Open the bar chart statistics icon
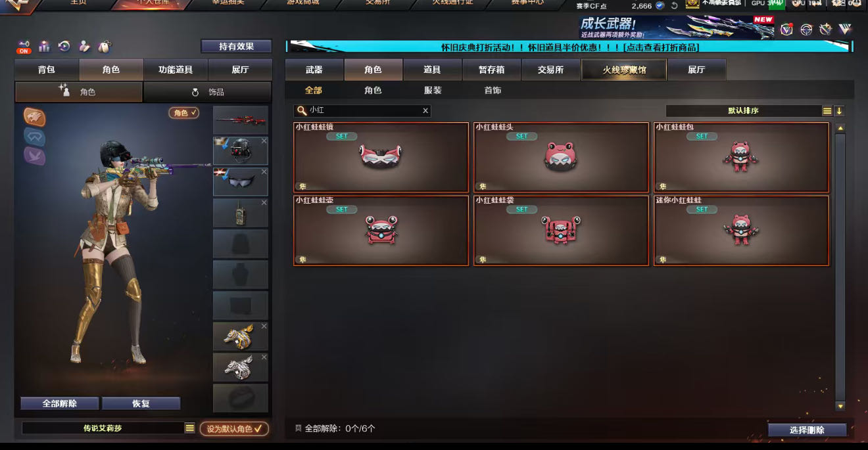868x450 pixels. [x=44, y=47]
